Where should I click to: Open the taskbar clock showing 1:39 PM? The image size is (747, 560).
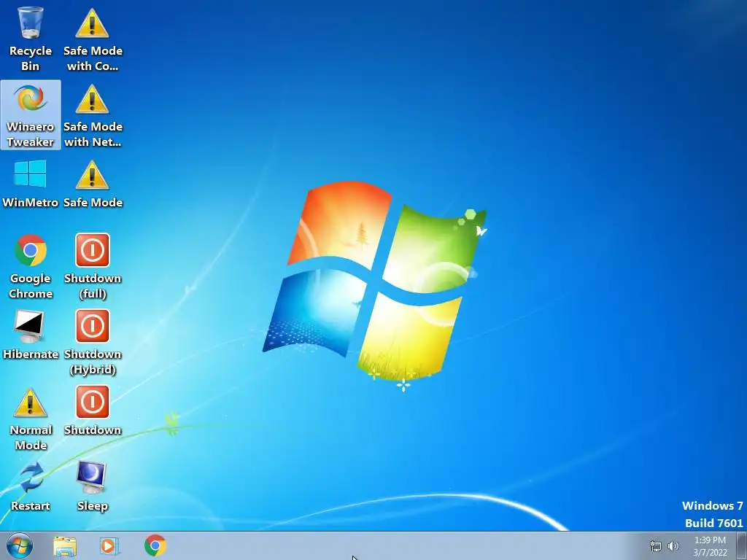click(710, 546)
